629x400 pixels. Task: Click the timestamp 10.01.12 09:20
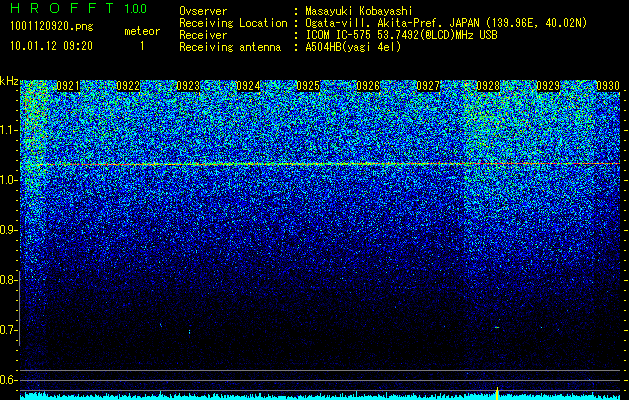pos(51,46)
